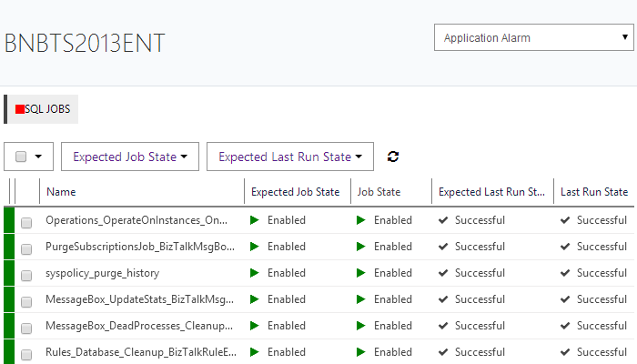Click red status square in SQL JOBS tab
637x364 pixels.
20,109
